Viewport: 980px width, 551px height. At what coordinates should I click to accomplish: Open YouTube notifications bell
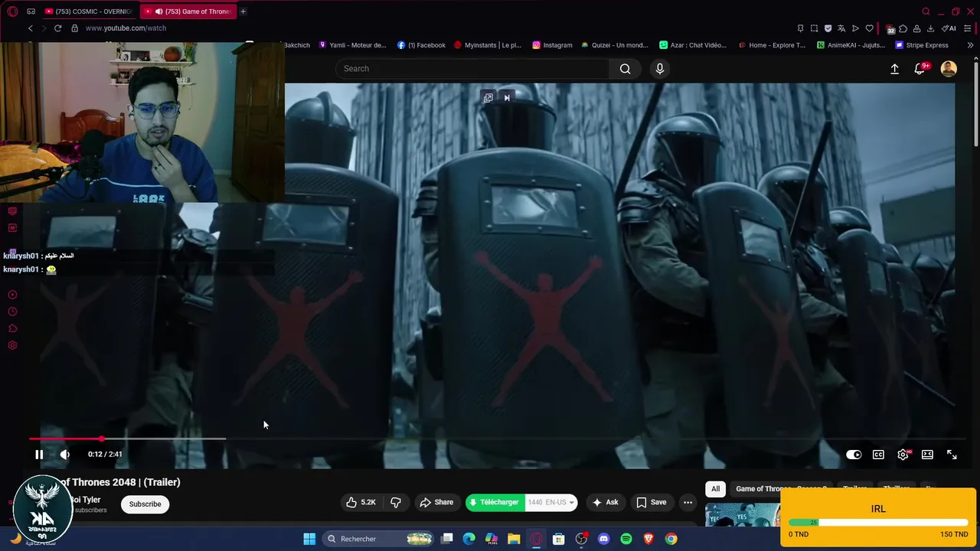pyautogui.click(x=920, y=69)
